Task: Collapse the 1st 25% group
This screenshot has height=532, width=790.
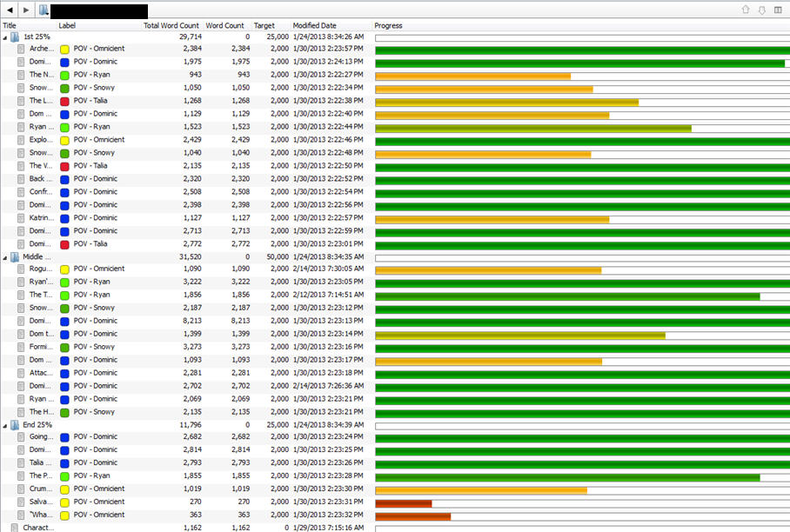Action: (x=3, y=37)
